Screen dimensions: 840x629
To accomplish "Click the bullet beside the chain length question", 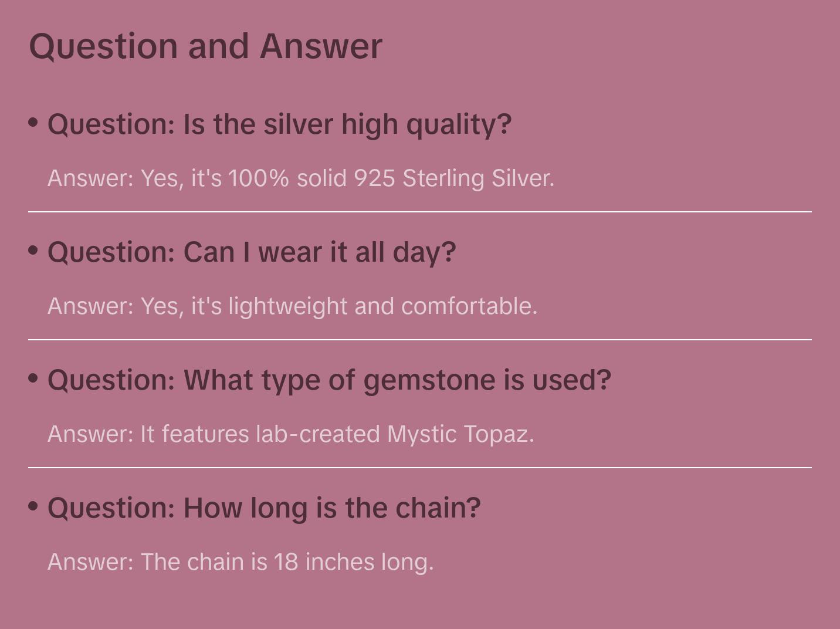I will 33,506.
